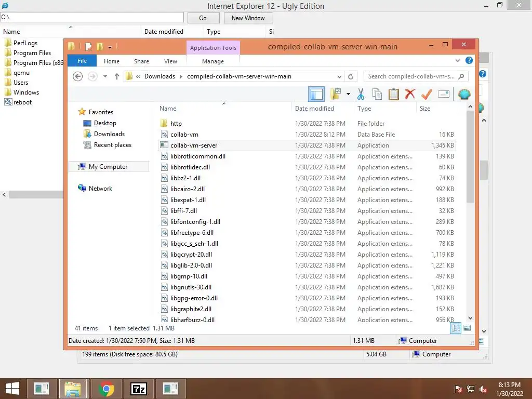Click the up arrow to parent folder

point(117,76)
